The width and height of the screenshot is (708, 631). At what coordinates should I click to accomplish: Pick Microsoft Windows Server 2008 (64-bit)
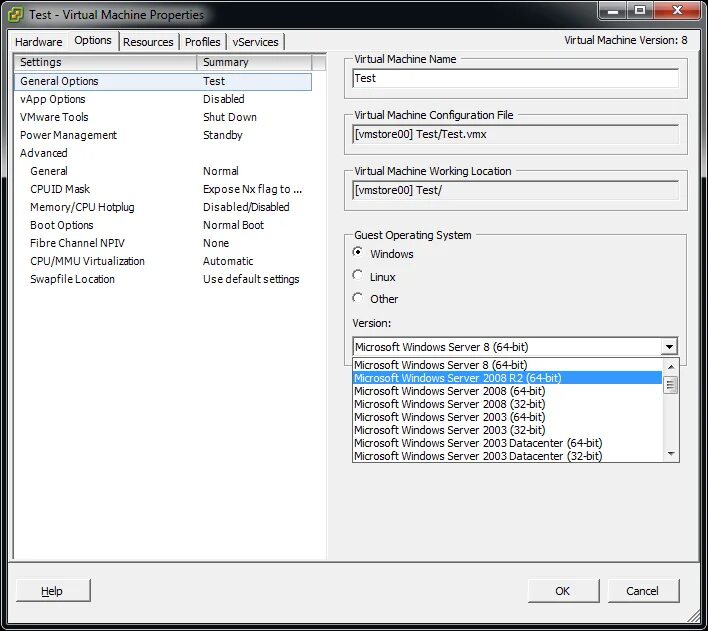(x=507, y=391)
